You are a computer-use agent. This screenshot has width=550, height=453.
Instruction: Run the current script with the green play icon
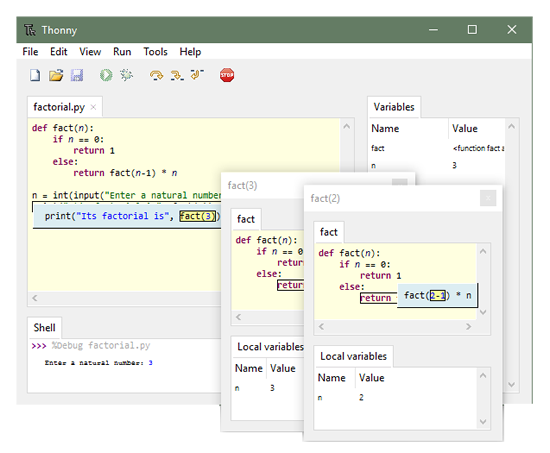point(106,75)
